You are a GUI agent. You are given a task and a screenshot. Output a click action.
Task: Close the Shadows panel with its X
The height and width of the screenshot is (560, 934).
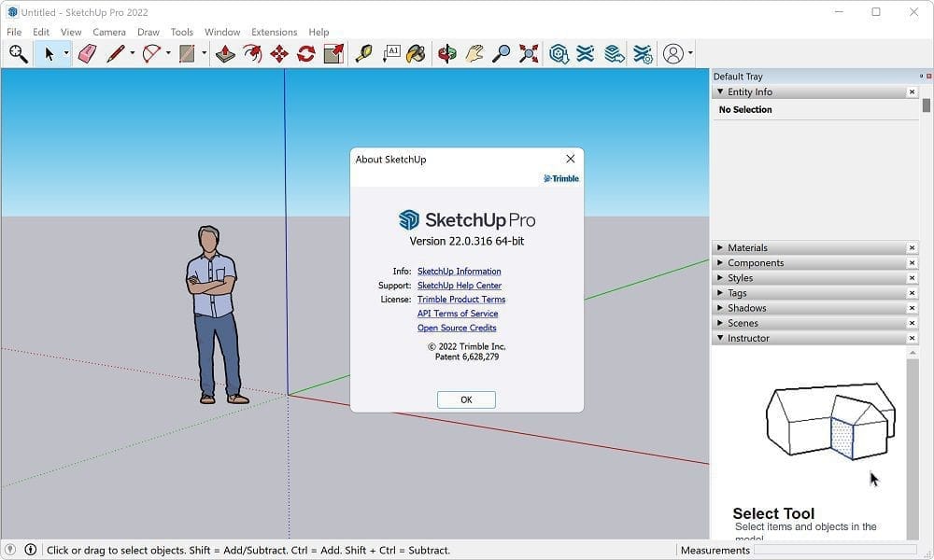pos(912,308)
